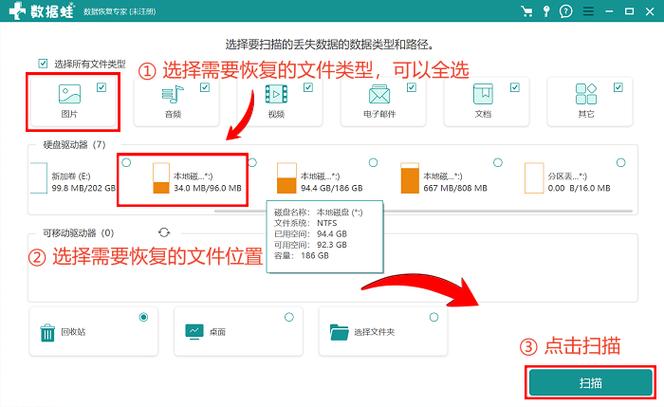Click the 可用空间: 92.3 GB tooltip line

coord(310,245)
